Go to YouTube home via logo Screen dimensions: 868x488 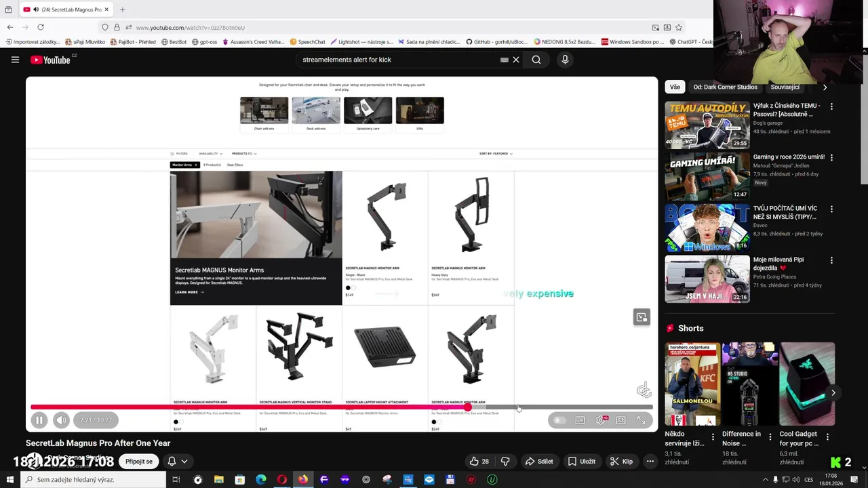click(50, 60)
